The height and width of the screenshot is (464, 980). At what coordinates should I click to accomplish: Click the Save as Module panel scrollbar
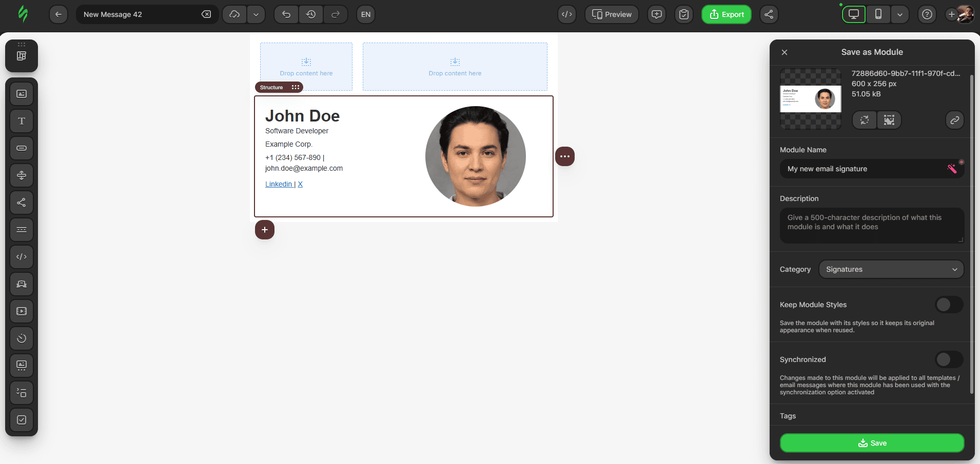point(971,234)
